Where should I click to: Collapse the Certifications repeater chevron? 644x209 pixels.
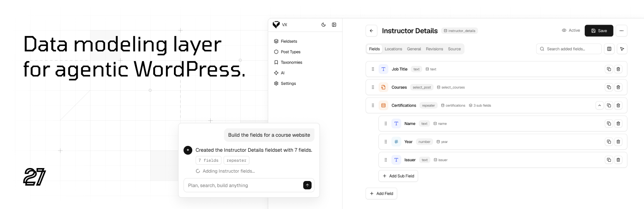(599, 105)
